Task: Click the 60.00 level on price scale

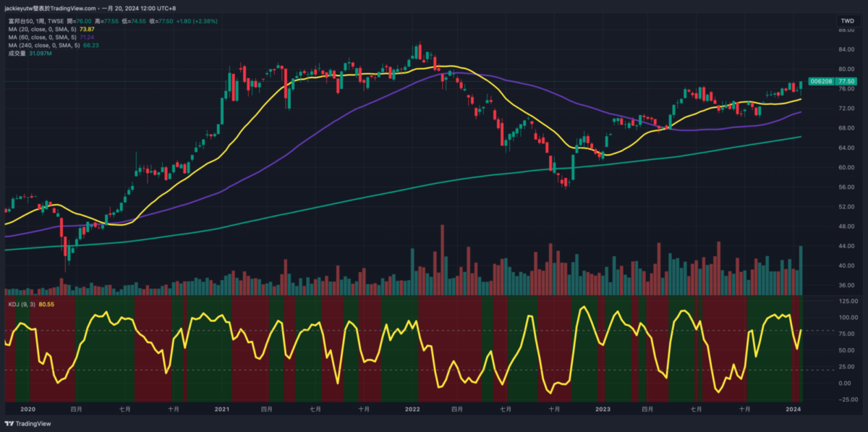Action: (846, 167)
